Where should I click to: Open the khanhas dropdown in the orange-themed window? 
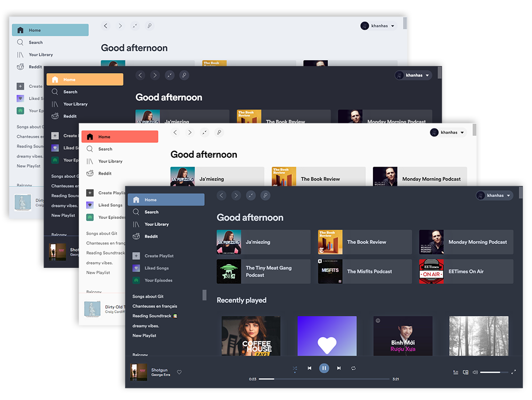413,76
